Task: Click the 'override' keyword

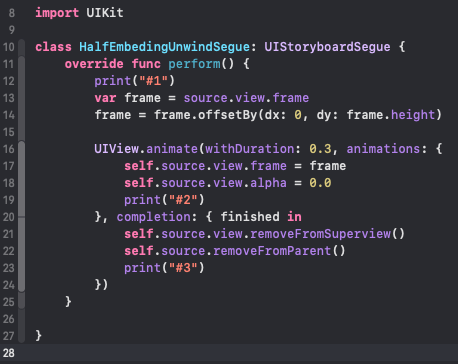Action: [x=94, y=64]
